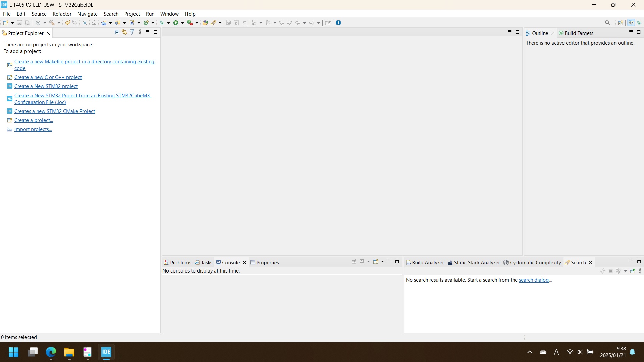Switch to the Static Stack Analyzer tab
The image size is (644, 362).
[474, 262]
